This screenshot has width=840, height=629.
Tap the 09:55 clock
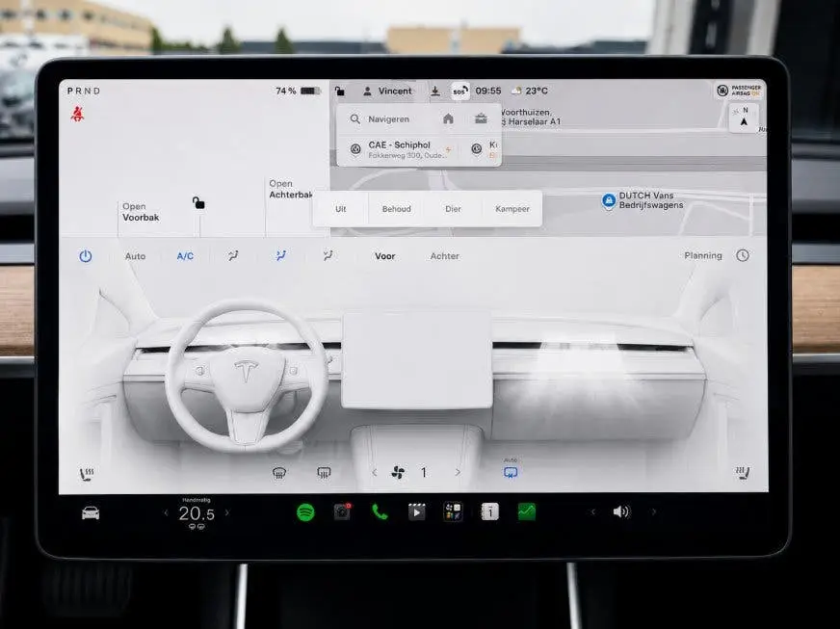pos(488,92)
